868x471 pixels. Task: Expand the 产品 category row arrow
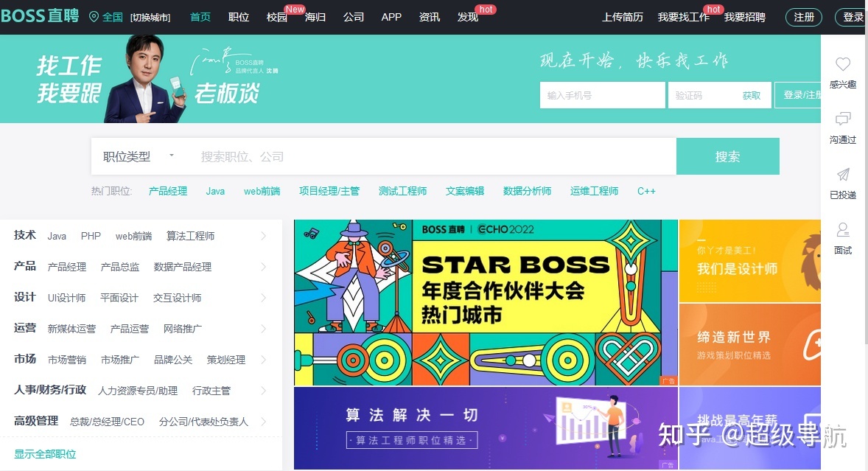pos(264,267)
